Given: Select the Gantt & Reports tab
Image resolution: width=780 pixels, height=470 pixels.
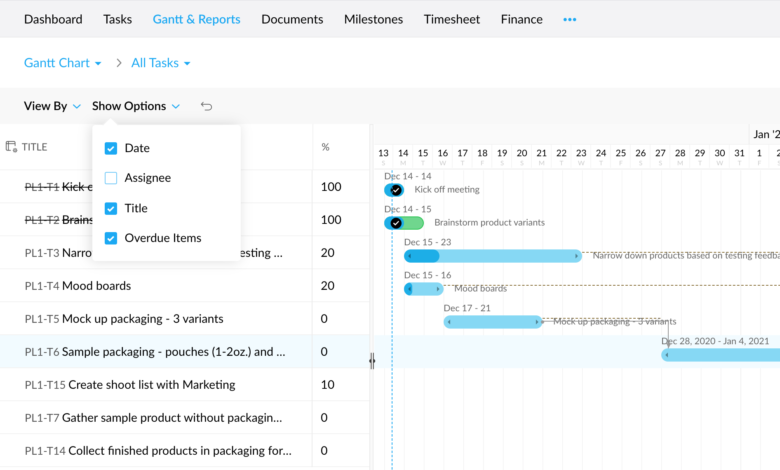Looking at the screenshot, I should click(x=196, y=19).
